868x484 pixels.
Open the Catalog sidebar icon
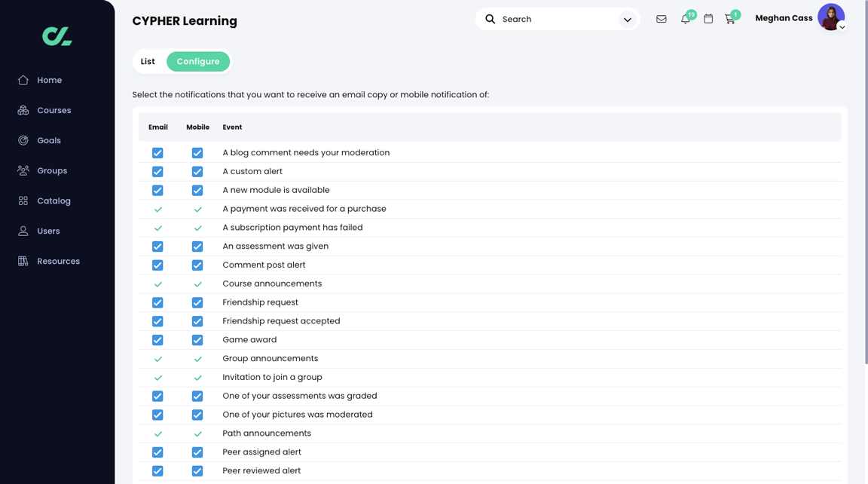pos(50,201)
